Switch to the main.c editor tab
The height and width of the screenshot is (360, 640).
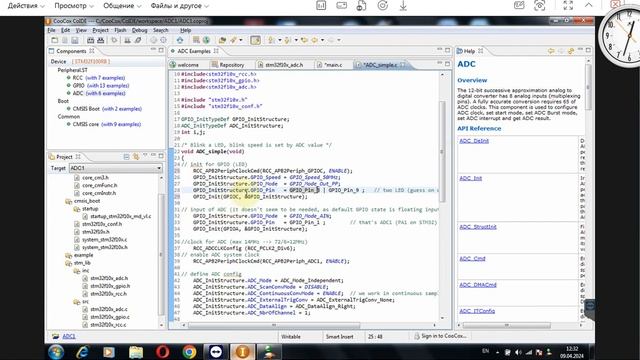pyautogui.click(x=333, y=65)
